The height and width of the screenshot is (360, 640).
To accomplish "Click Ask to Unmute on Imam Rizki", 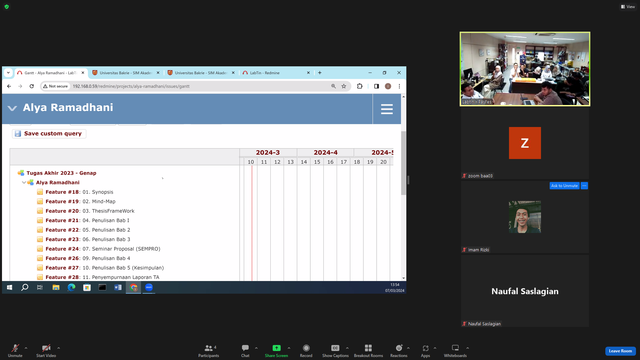I will coord(564,186).
